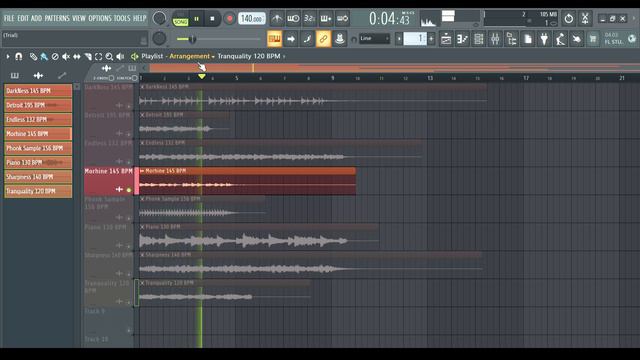Select the Paint brush tool
This screenshot has width=640, height=360.
pyautogui.click(x=44, y=56)
